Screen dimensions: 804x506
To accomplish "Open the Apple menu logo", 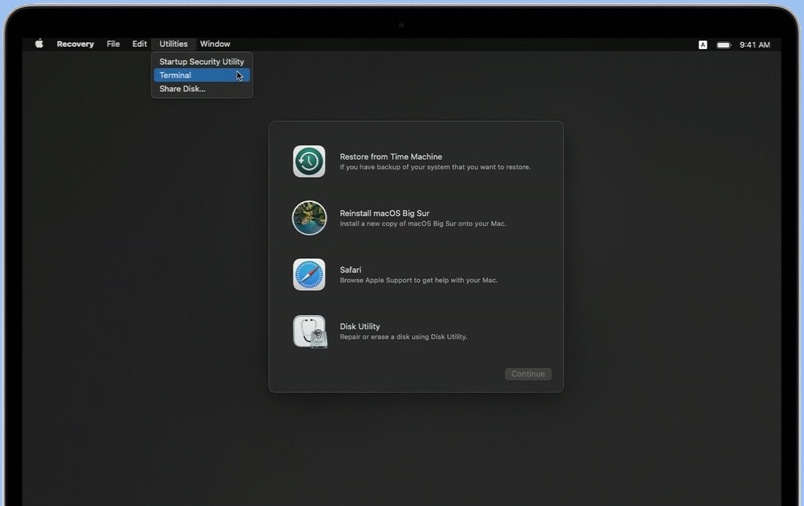I will click(39, 44).
